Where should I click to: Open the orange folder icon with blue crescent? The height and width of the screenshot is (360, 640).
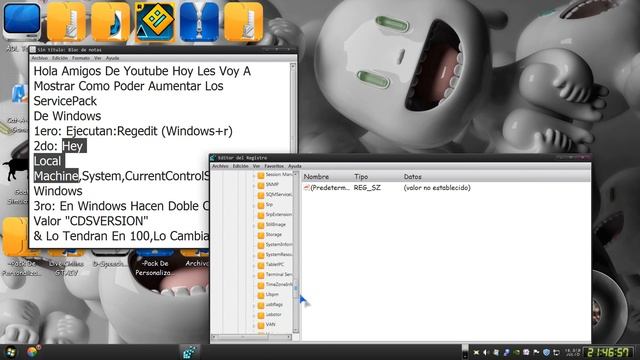111,22
